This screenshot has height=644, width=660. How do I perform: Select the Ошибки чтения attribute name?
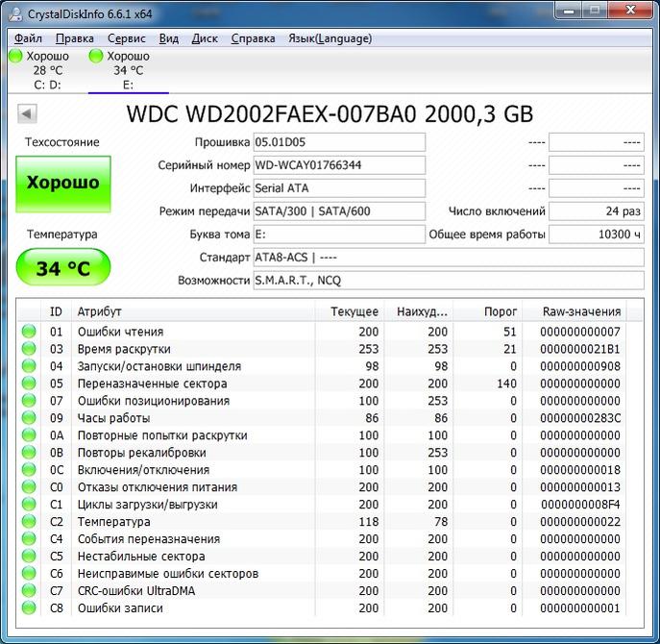pos(120,332)
